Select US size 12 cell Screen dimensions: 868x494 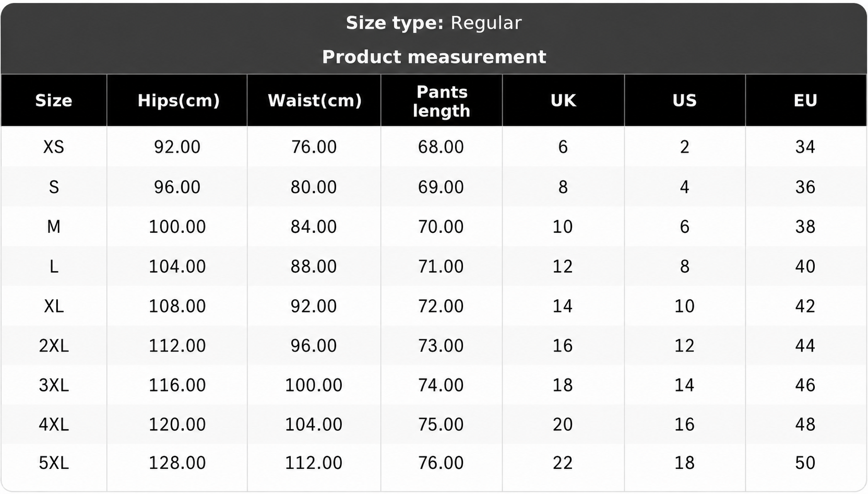(684, 346)
